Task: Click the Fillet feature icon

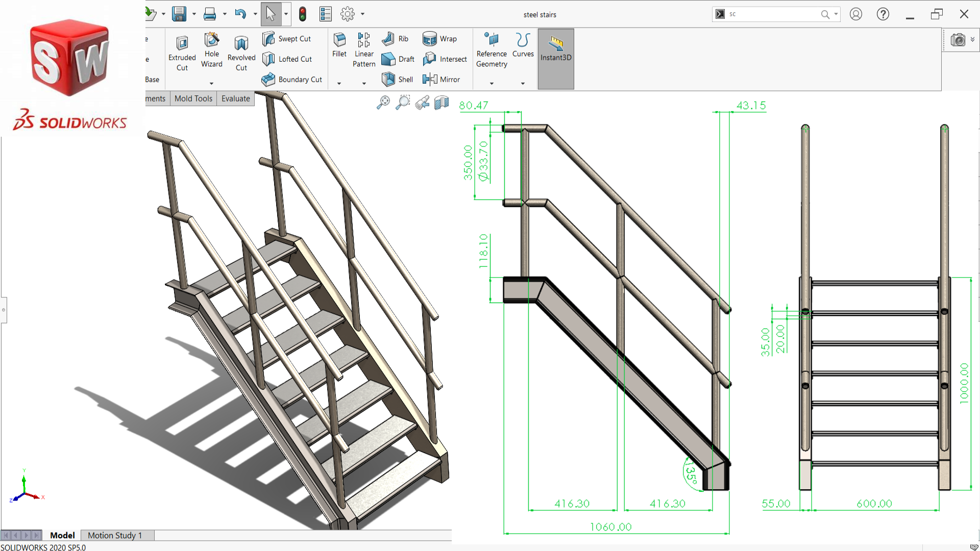Action: (x=339, y=45)
